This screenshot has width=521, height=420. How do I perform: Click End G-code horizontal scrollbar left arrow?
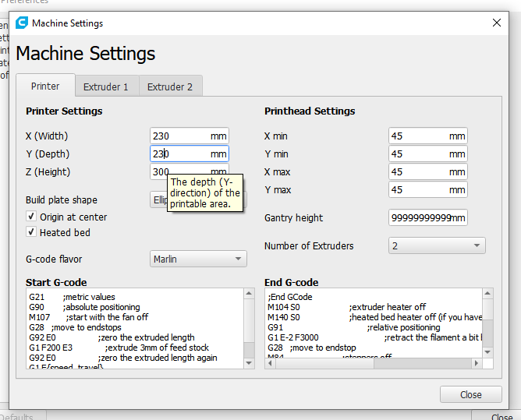pyautogui.click(x=270, y=363)
